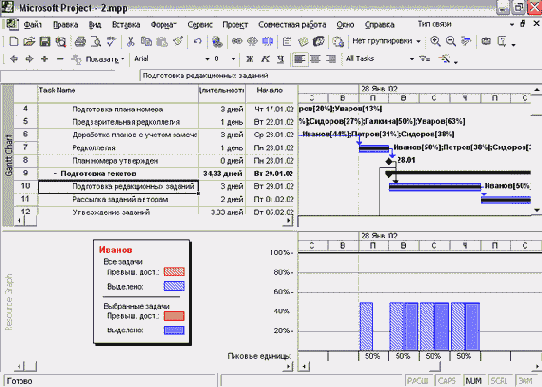This screenshot has height=387, width=542.
Task: Toggle Bold formatting button
Action: 250,59
